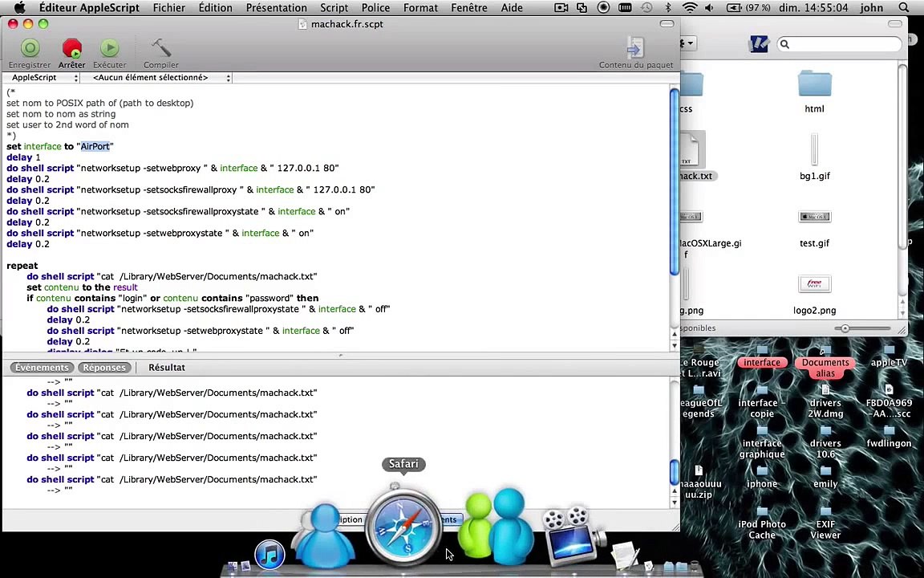Click the Bluetooth status icon
This screenshot has width=924, height=578.
coord(667,8)
